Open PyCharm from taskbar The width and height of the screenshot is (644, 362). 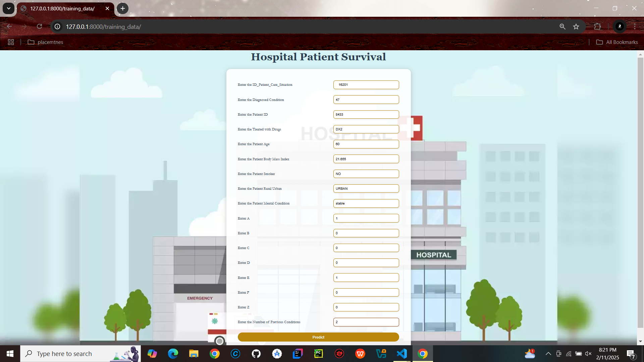coord(319,354)
